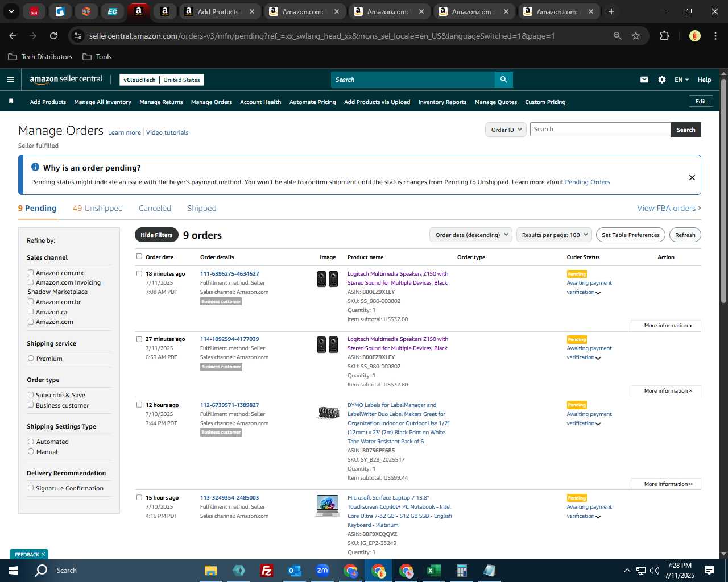
Task: Select Automated shipping settings type
Action: point(31,441)
